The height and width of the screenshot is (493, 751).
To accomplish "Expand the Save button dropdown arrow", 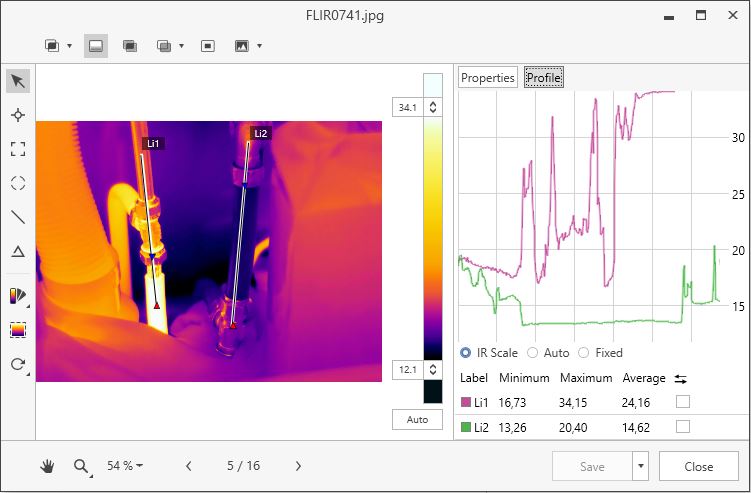I will click(640, 466).
